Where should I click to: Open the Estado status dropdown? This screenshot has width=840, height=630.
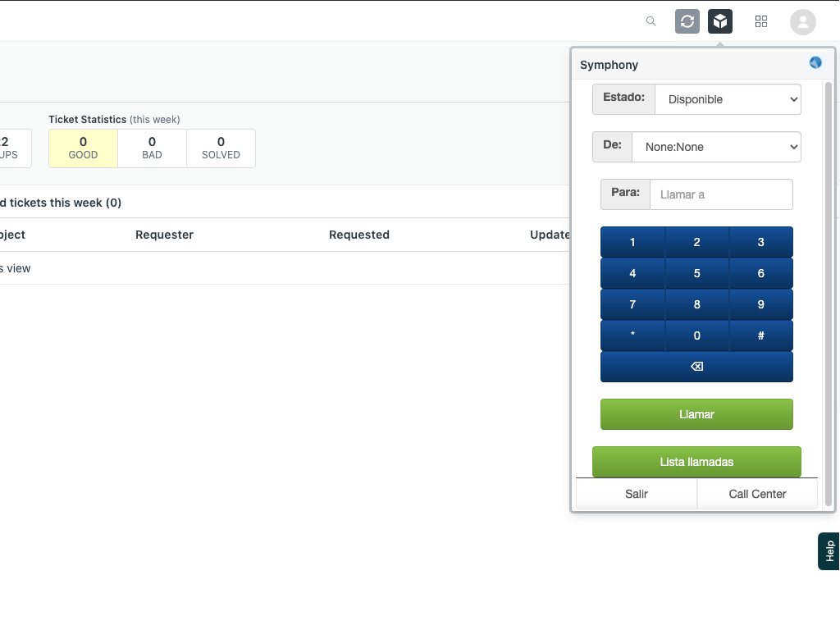[728, 99]
